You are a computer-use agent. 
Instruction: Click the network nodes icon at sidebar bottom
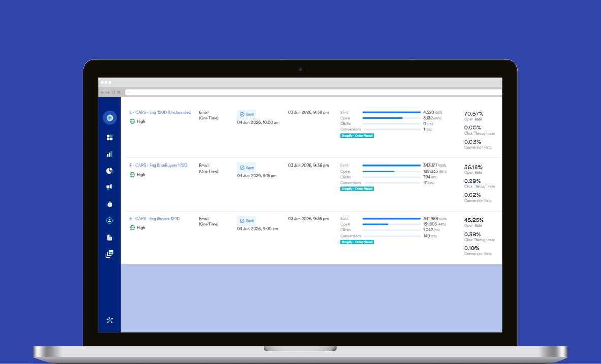coord(110,320)
